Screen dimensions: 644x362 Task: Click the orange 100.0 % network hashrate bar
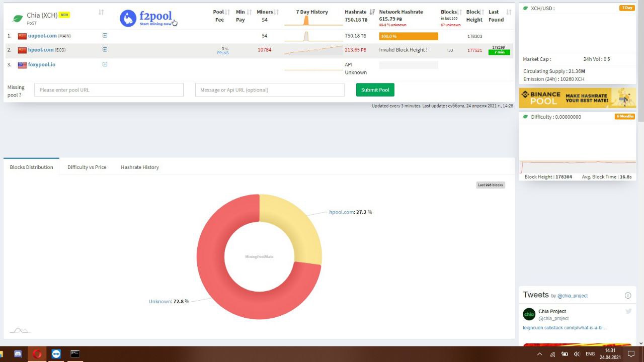point(409,36)
